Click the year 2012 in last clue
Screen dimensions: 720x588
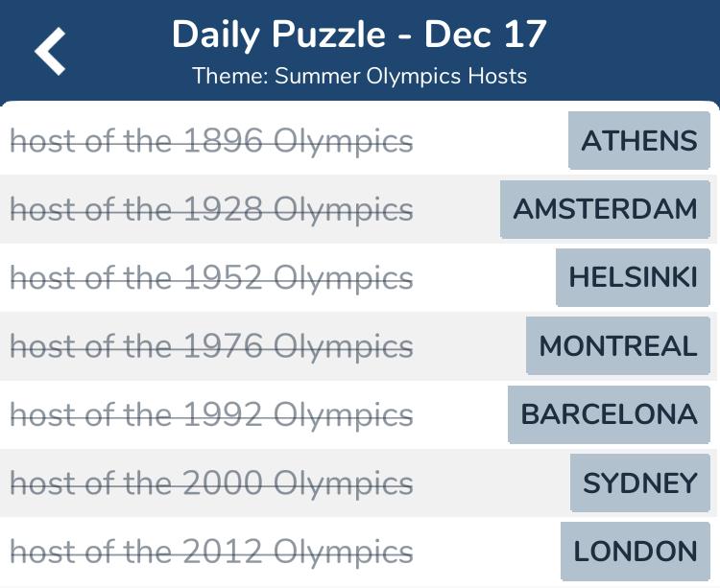[x=224, y=551]
